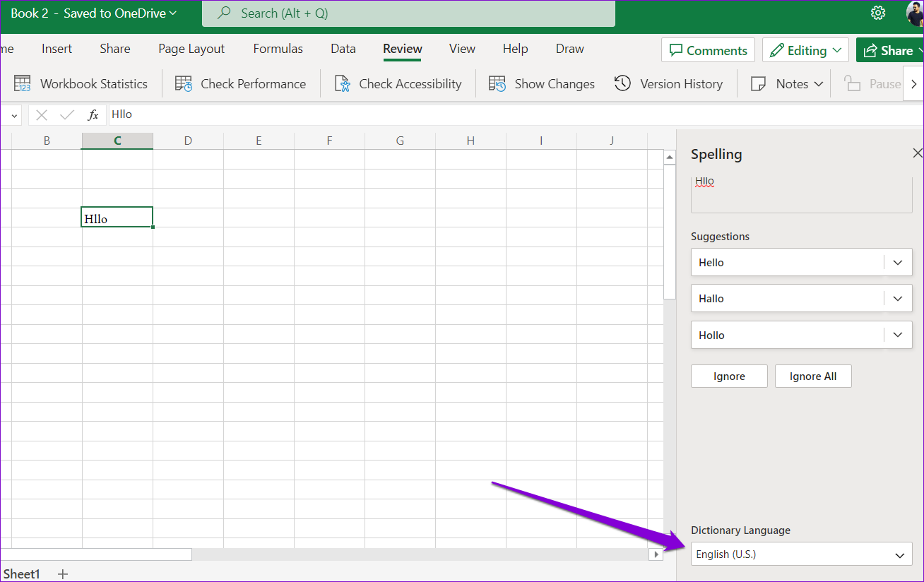924x582 pixels.
Task: Expand the Hallo suggestion dropdown arrow
Action: pyautogui.click(x=898, y=298)
